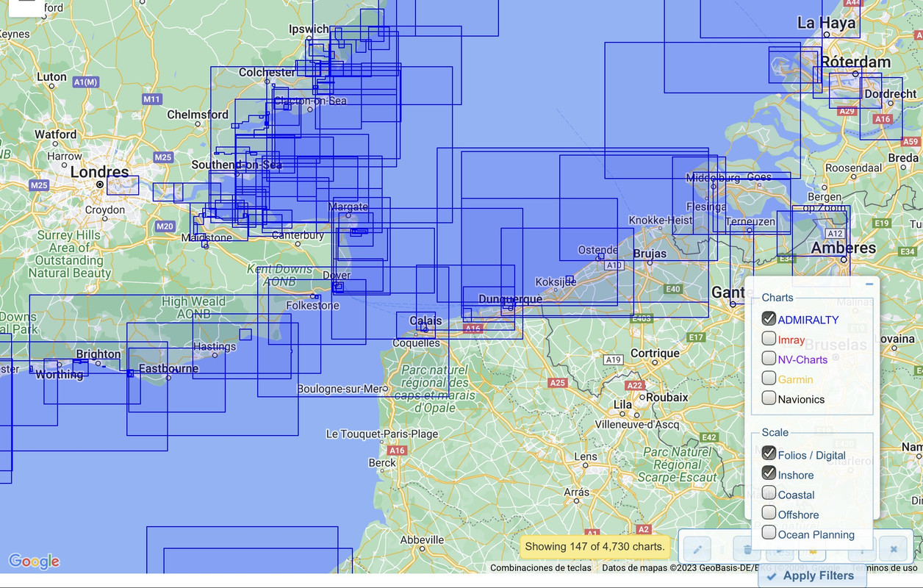Click the Hastings town label

[215, 346]
